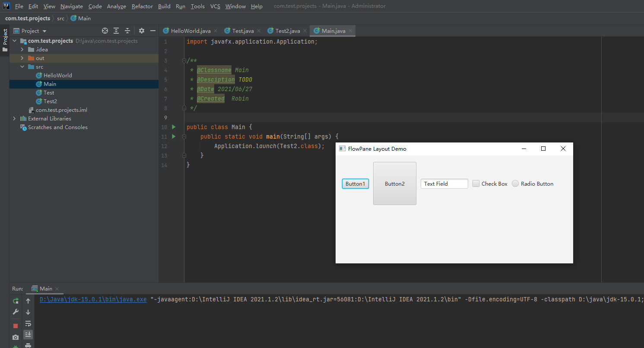Maximize the FlowPane Layout Demo window
Screen dimensions: 644x348
click(x=543, y=149)
